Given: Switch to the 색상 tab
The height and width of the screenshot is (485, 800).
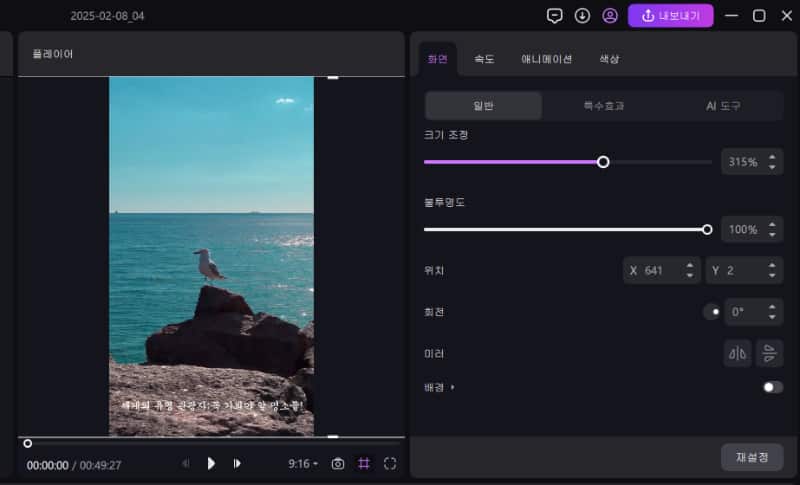Looking at the screenshot, I should pos(609,59).
